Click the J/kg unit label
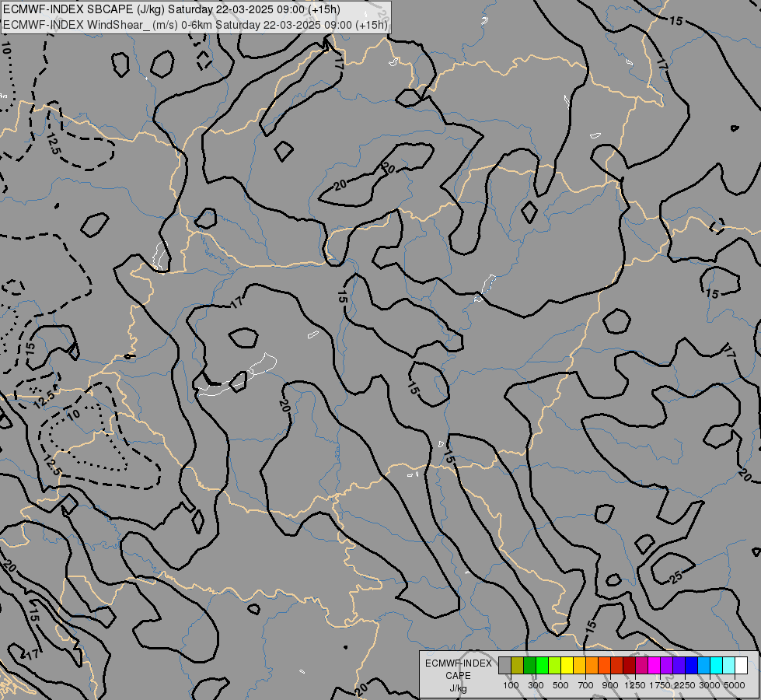Screen dimensions: 761x700 458,688
